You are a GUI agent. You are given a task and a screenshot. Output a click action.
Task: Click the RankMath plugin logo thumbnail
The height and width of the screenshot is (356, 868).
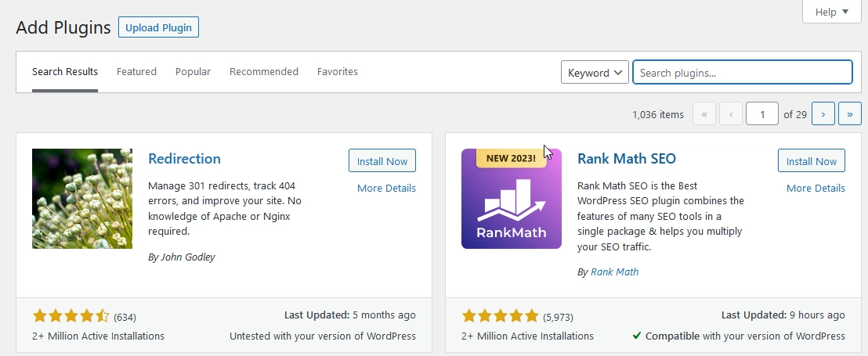pyautogui.click(x=511, y=199)
